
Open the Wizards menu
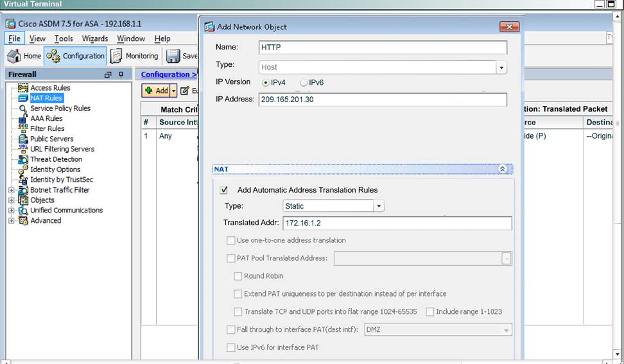(x=94, y=39)
